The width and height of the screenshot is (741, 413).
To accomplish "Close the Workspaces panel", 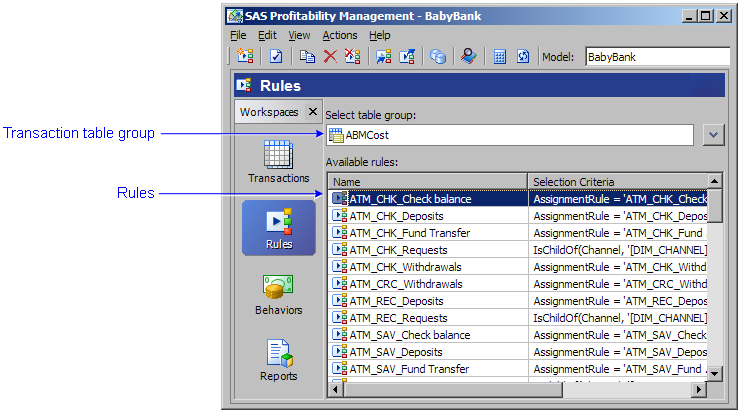I will [312, 112].
